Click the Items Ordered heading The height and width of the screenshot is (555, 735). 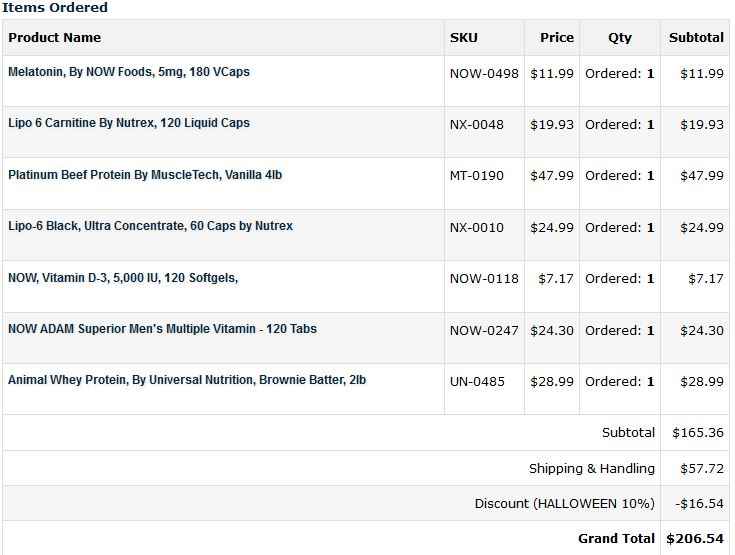[x=55, y=8]
